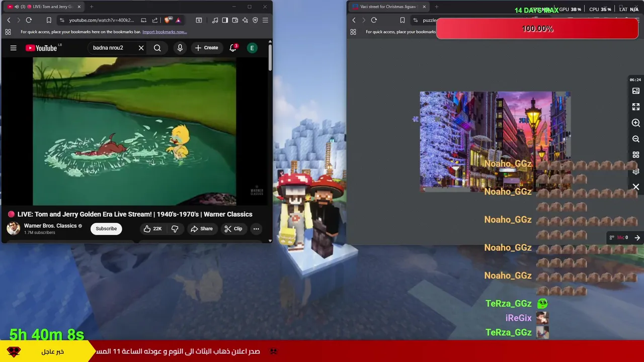The width and height of the screenshot is (644, 362).
Task: Share the Tom and Jerry video
Action: click(x=201, y=229)
